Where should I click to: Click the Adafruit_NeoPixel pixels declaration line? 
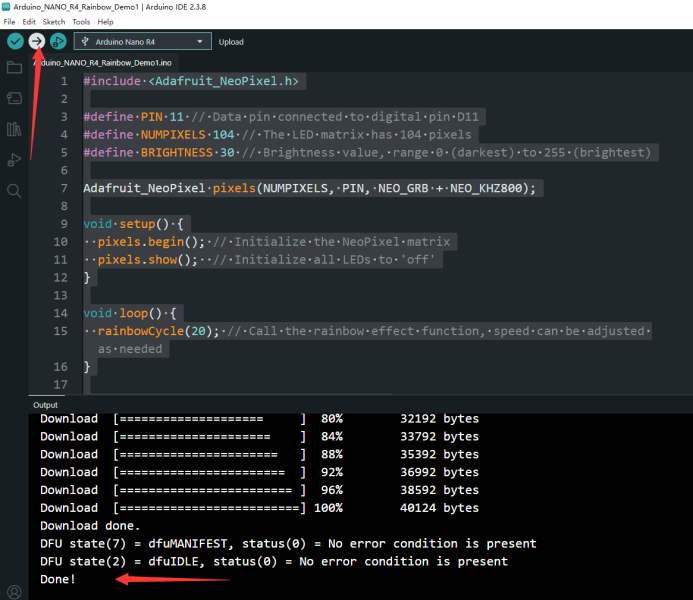pos(309,188)
